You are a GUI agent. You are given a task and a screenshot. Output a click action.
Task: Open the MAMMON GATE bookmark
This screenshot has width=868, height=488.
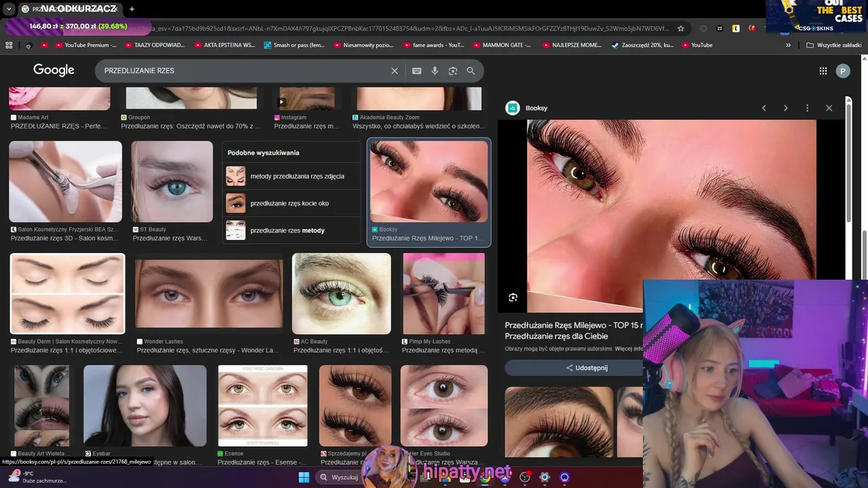[x=502, y=45]
